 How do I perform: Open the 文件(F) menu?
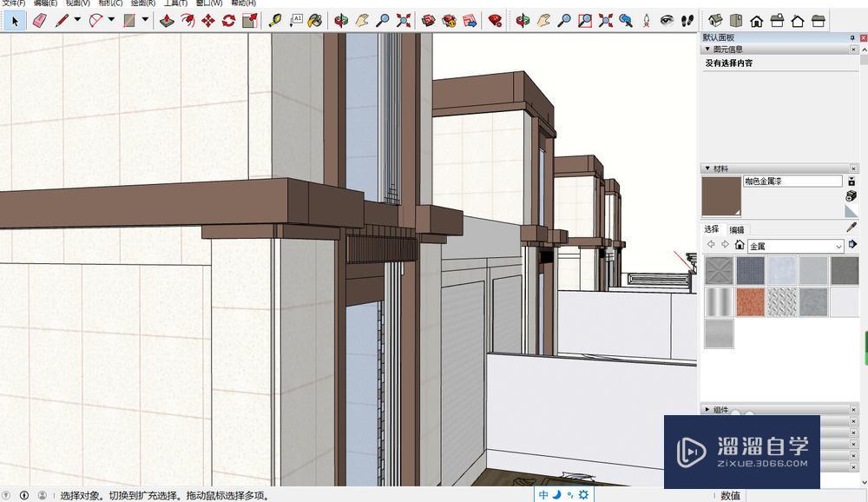coord(14,3)
